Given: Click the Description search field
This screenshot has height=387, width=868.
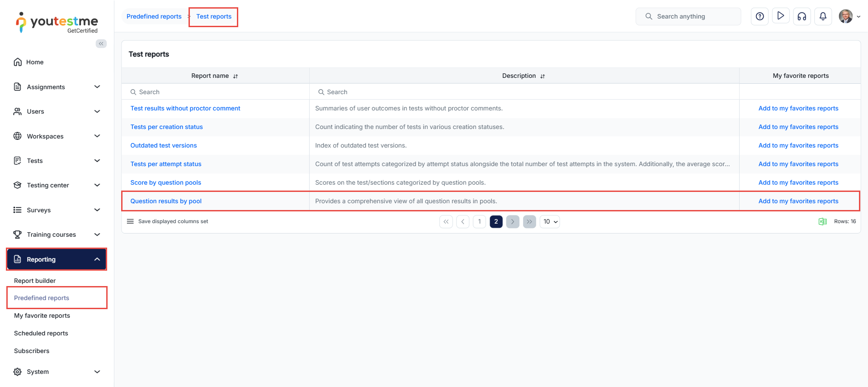Looking at the screenshot, I should (524, 92).
